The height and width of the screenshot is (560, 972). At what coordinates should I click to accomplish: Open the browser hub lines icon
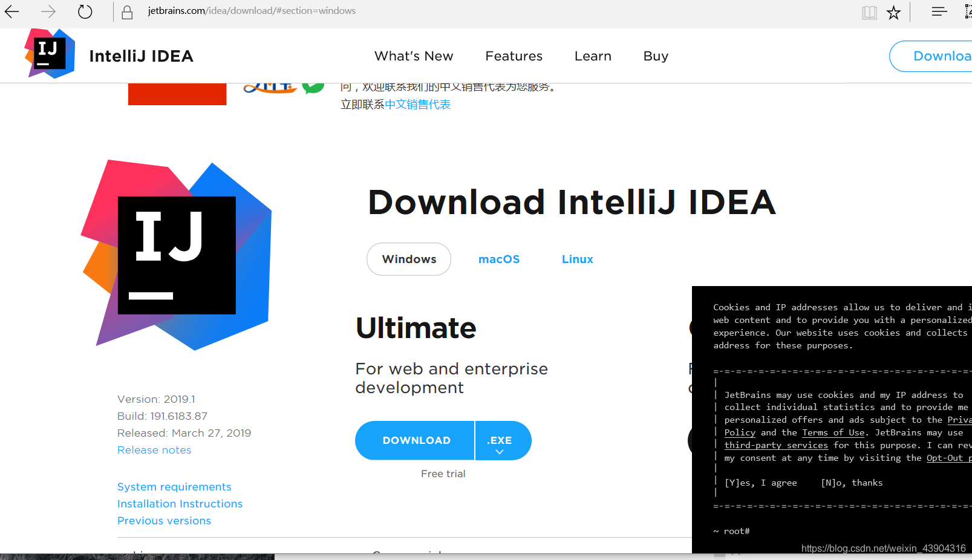939,11
